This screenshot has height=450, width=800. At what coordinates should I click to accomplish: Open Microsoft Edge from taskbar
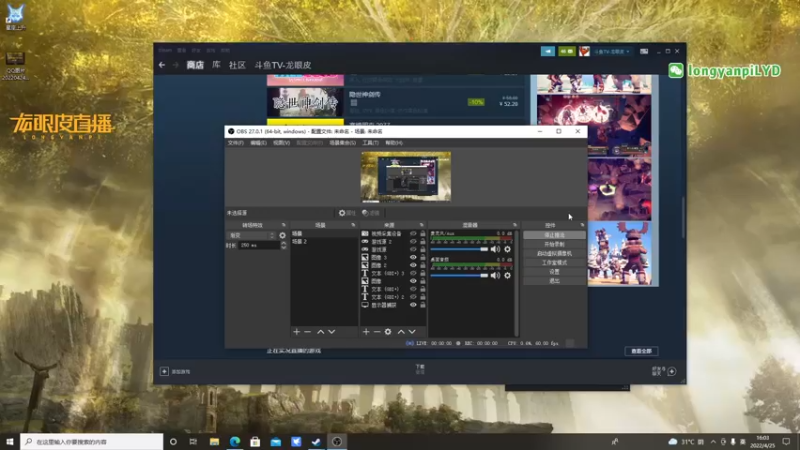click(235, 442)
